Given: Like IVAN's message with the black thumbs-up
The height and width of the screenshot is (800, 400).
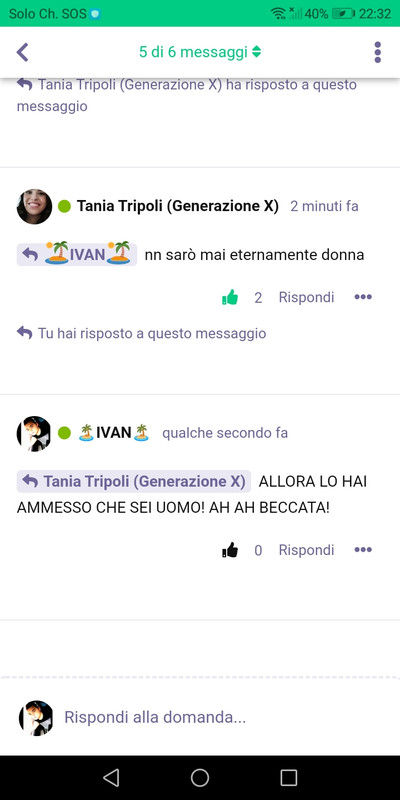Looking at the screenshot, I should tap(230, 549).
